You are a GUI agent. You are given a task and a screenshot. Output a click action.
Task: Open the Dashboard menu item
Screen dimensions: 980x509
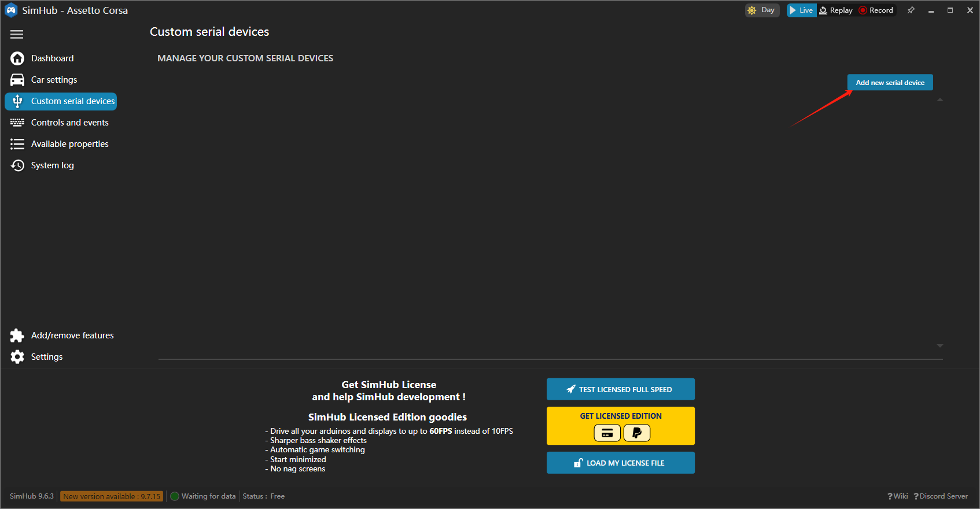pos(60,58)
